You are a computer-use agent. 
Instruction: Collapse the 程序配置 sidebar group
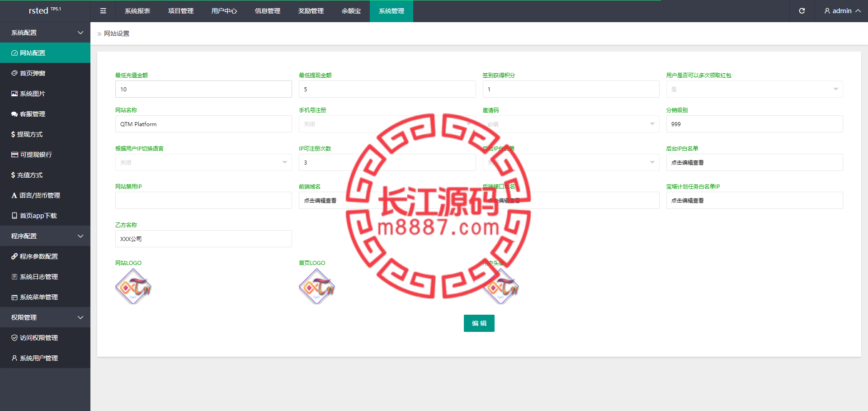click(x=45, y=236)
